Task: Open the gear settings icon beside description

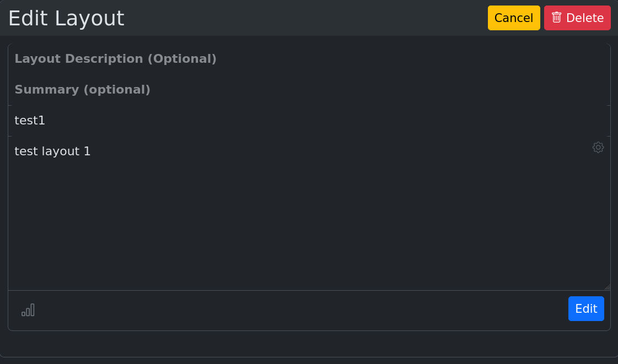Action: (598, 147)
